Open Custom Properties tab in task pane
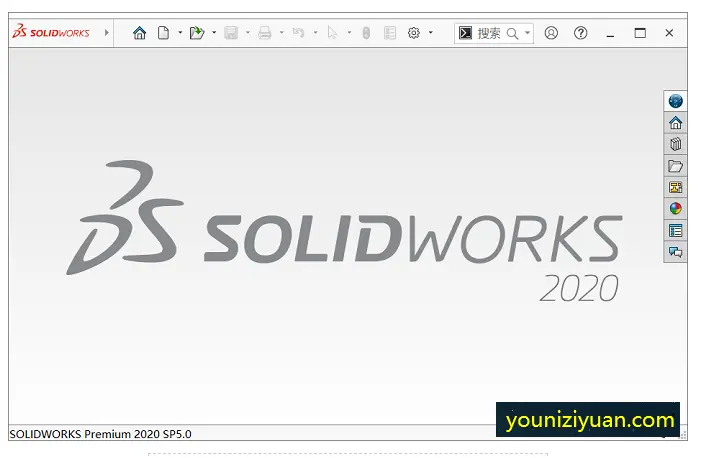Image resolution: width=709 pixels, height=458 pixels. (675, 231)
